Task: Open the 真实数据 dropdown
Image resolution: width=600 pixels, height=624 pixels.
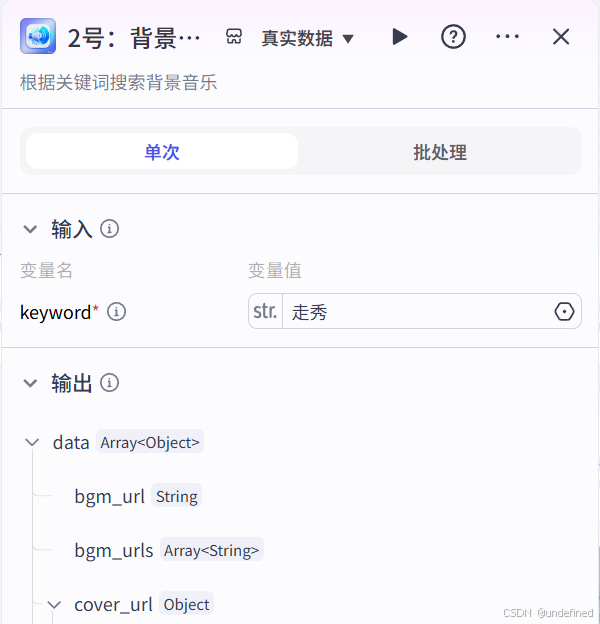Action: coord(307,38)
